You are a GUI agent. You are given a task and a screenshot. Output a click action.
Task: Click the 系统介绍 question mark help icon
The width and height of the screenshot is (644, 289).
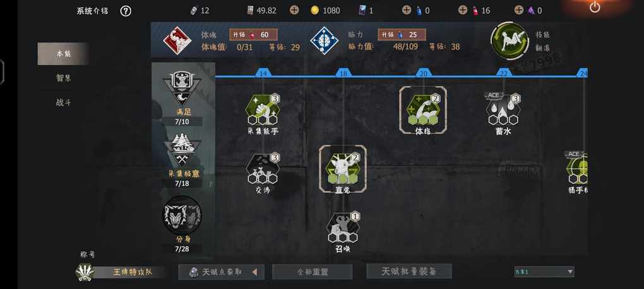click(126, 11)
